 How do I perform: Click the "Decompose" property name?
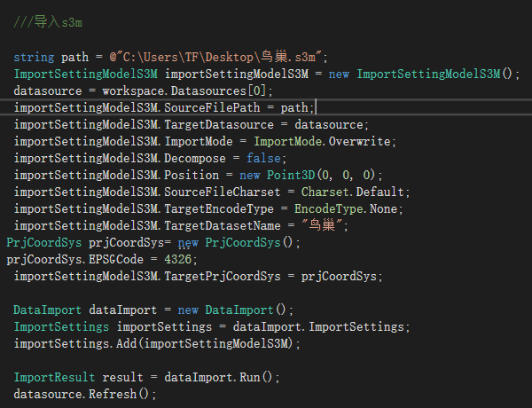tap(195, 158)
